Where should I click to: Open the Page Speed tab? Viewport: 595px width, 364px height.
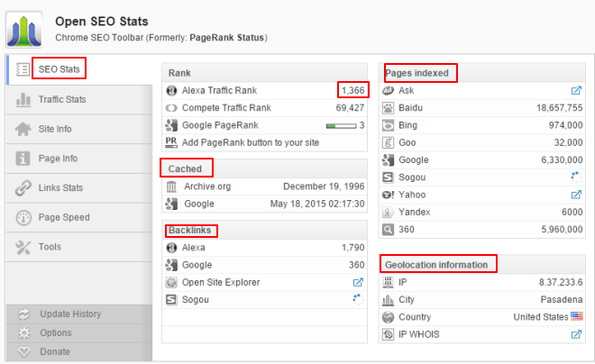point(79,217)
